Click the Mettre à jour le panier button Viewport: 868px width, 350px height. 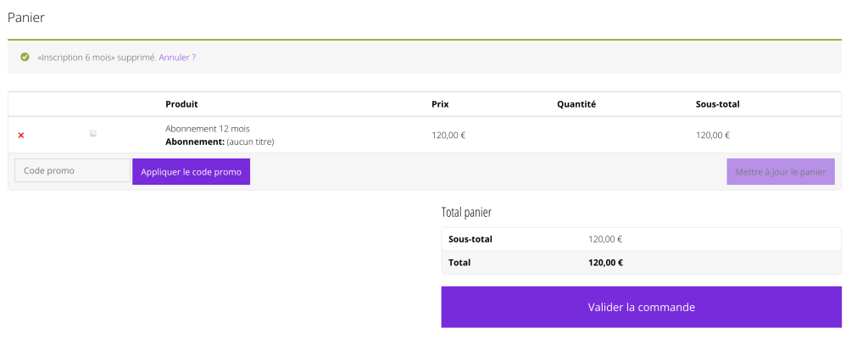point(781,172)
